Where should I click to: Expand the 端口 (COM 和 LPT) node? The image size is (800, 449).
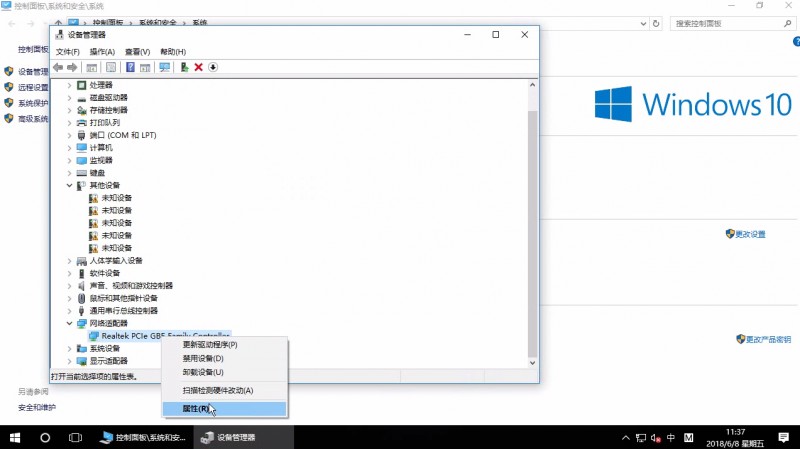point(69,135)
